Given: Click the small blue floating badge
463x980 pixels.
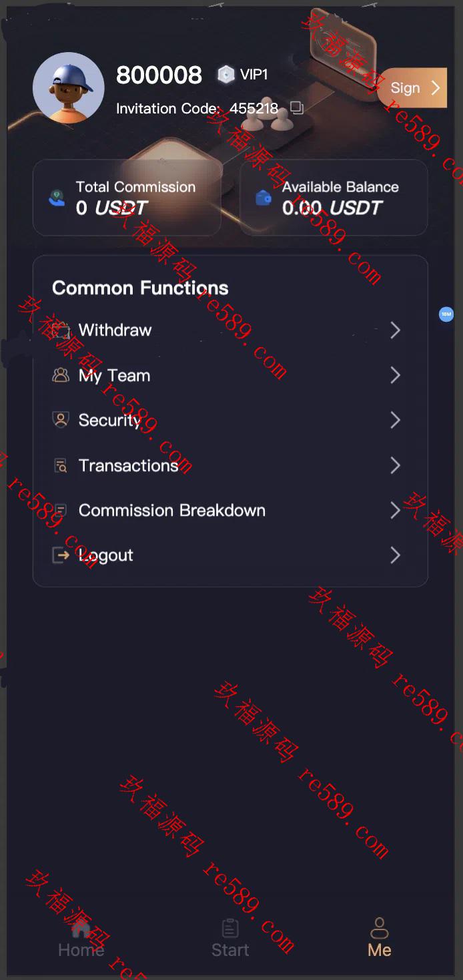Looking at the screenshot, I should click(446, 314).
